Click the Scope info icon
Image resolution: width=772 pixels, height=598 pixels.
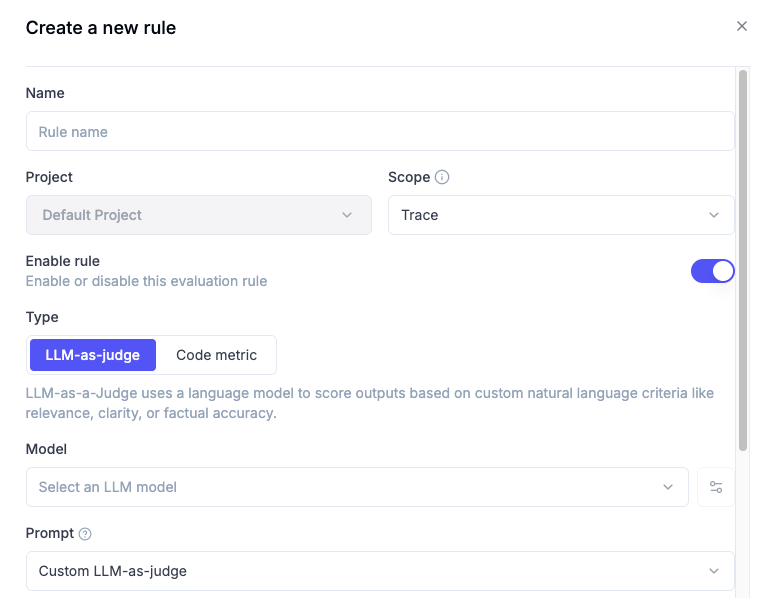[443, 177]
